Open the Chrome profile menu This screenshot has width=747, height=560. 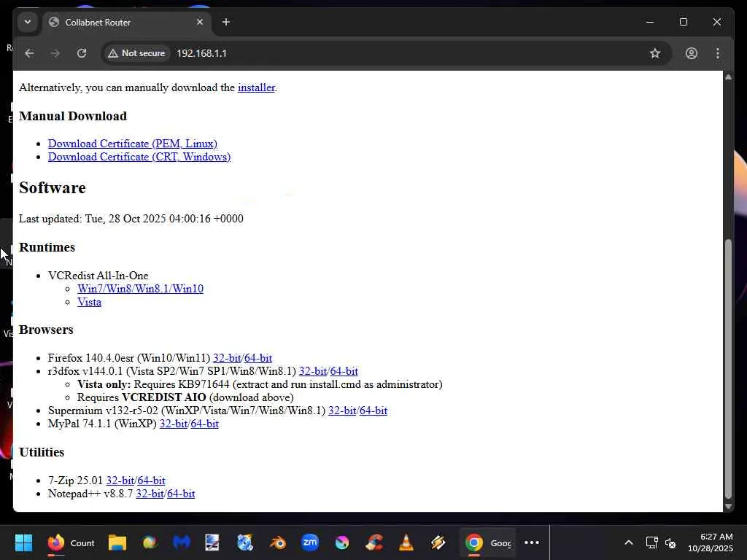[692, 53]
